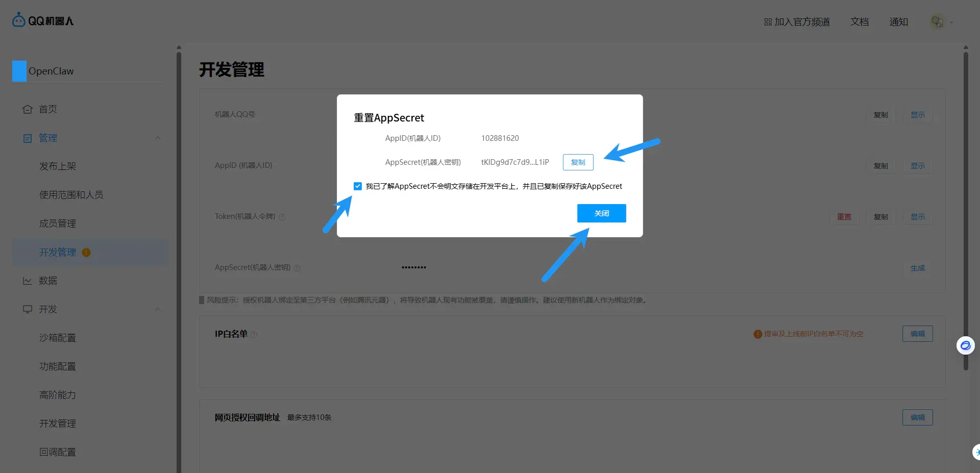Go to 成员管理 in sidebar
The height and width of the screenshot is (473, 980).
[x=58, y=223]
